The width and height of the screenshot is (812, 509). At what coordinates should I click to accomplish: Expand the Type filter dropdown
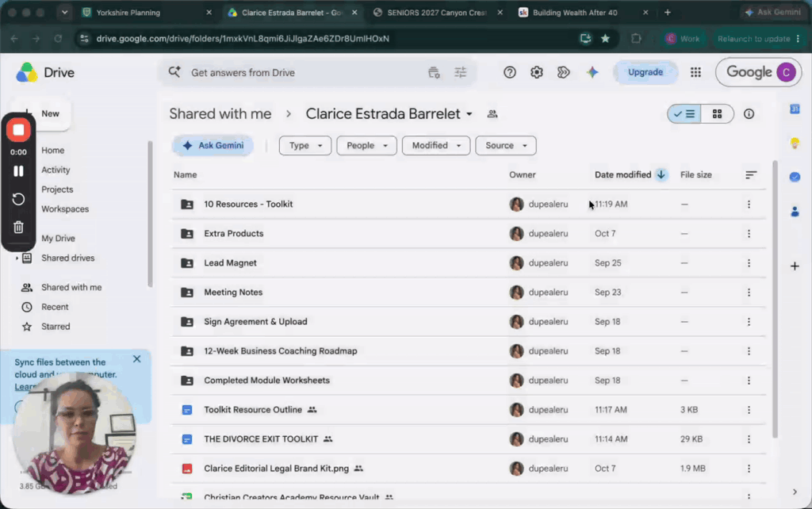click(305, 146)
